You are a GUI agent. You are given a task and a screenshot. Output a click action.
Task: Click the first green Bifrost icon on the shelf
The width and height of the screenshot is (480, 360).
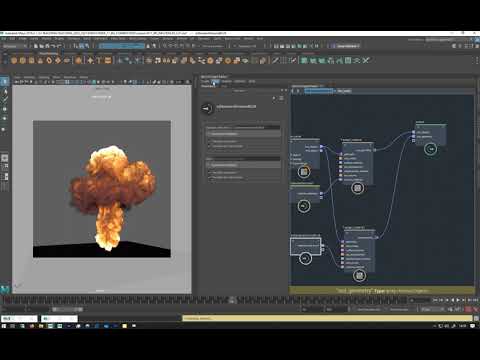[x=304, y=60]
